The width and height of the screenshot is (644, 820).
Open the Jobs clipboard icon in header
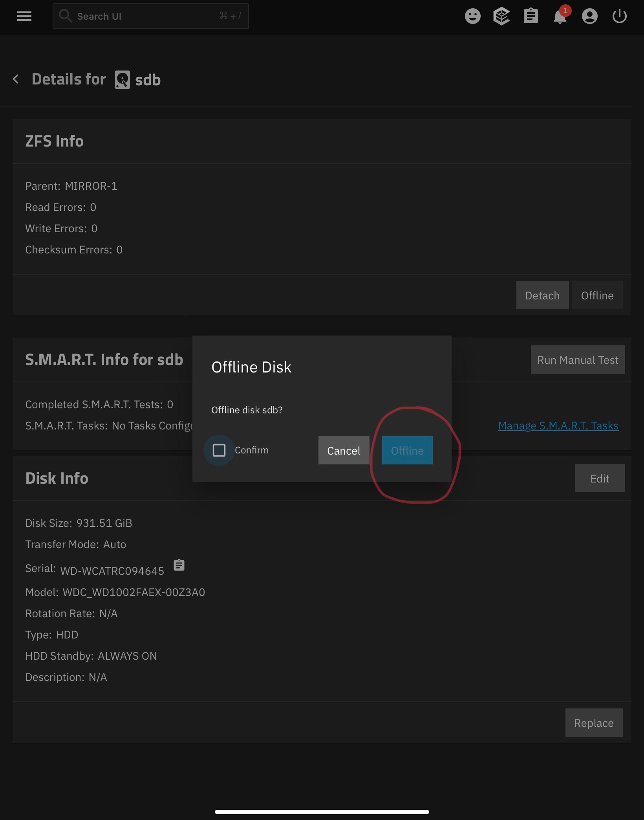[x=531, y=16]
